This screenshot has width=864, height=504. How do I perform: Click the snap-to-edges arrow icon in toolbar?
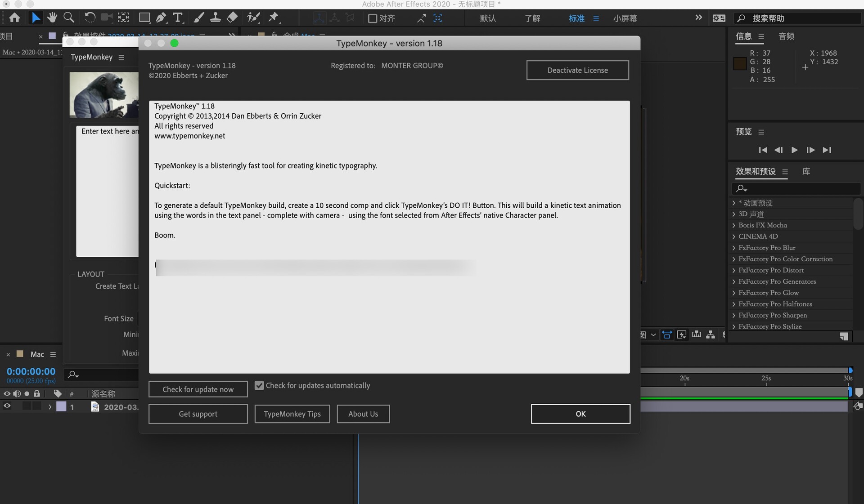click(421, 18)
